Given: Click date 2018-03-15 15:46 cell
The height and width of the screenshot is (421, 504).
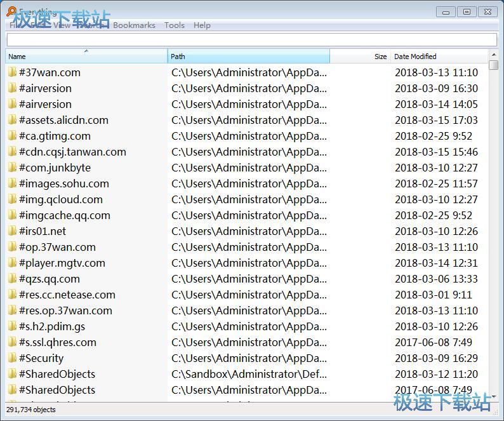Looking at the screenshot, I should 436,152.
